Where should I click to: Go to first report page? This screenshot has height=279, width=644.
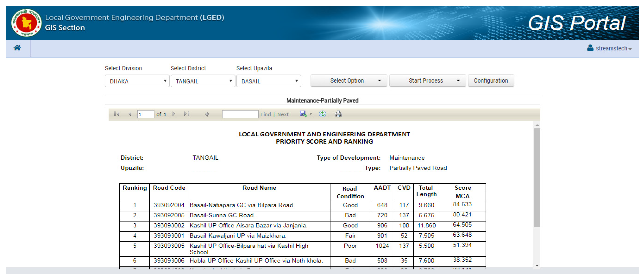tap(116, 114)
